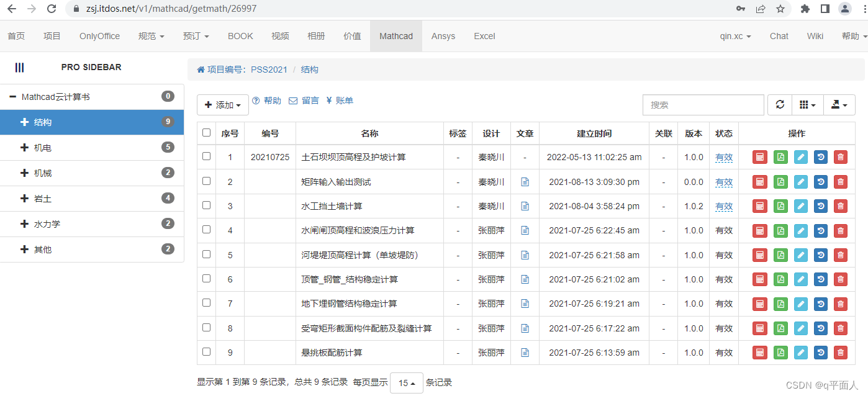
Task: Click the red trash icon in row 9
Action: [841, 353]
